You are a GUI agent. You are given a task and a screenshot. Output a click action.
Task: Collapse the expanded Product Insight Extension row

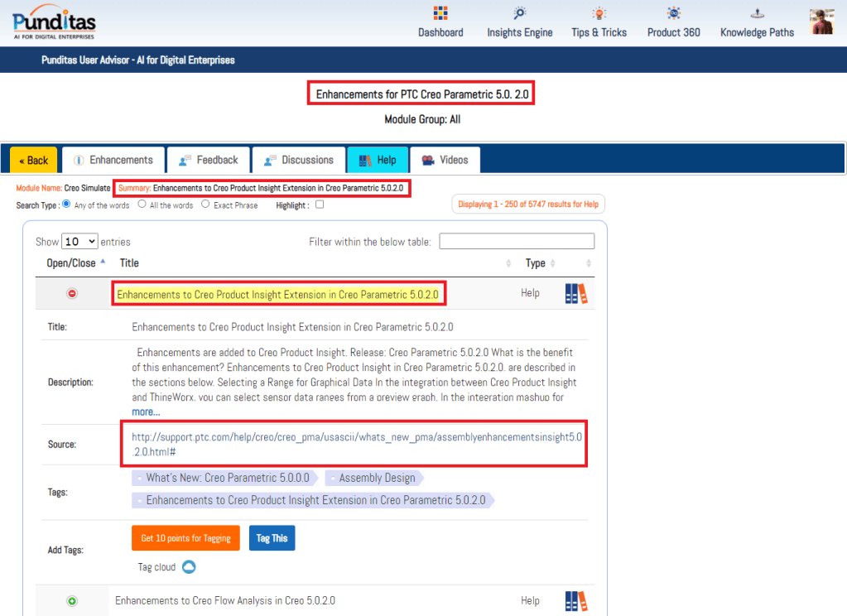pos(72,294)
